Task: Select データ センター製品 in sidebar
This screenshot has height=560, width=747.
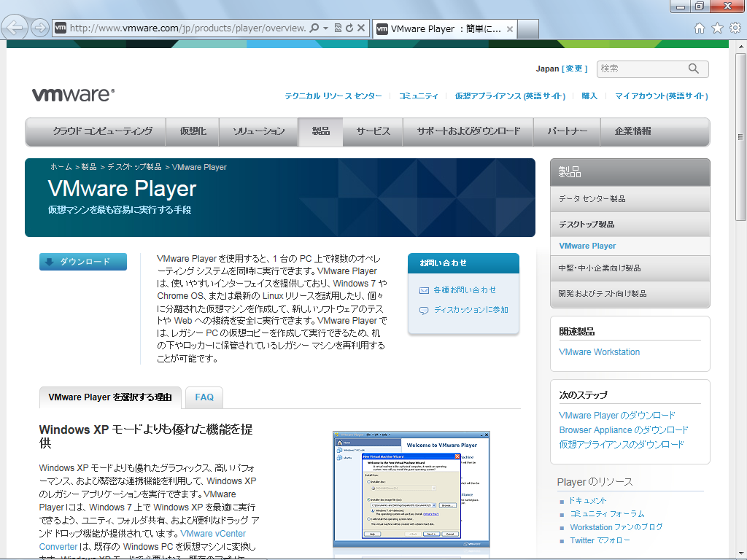Action: click(630, 199)
